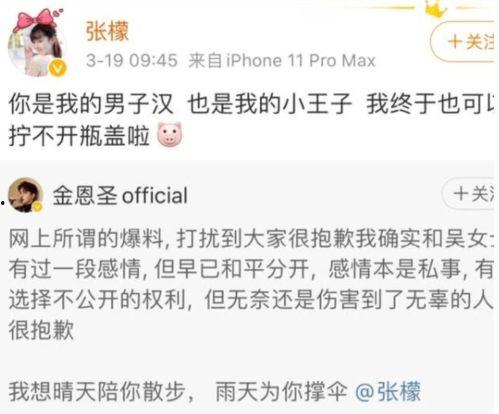Click the 拧不开瓶盖啦 text line

click(x=79, y=136)
